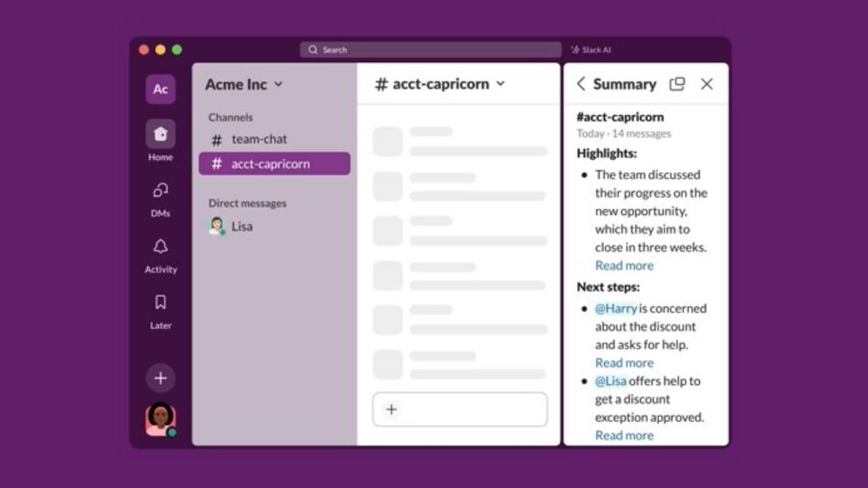Pop out Summary into a new window
Viewport: 868px width, 488px height.
[677, 84]
